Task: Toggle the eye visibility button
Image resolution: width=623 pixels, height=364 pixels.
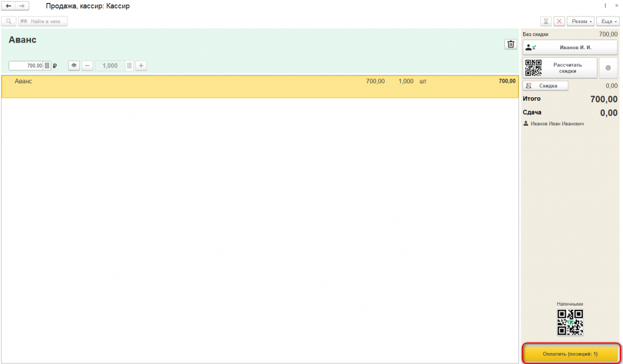Action: click(x=74, y=66)
